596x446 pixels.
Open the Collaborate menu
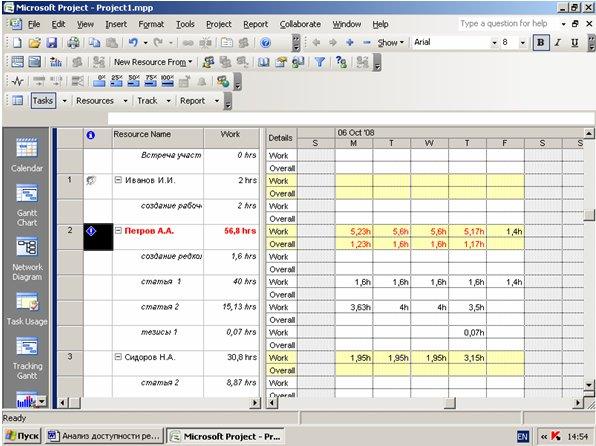(x=300, y=24)
